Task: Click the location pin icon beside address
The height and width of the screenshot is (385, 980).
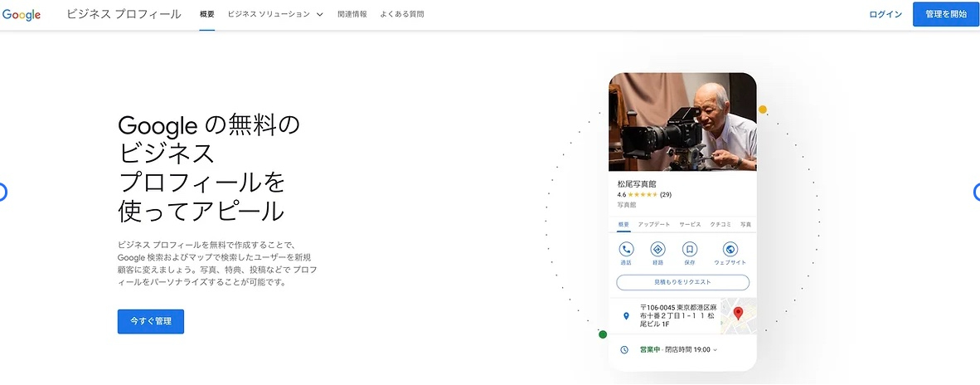Action: (626, 316)
